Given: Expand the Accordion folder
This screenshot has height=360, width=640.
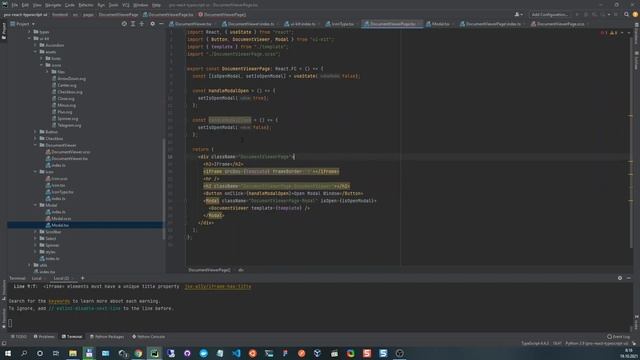Looking at the screenshot, I should click(36, 45).
